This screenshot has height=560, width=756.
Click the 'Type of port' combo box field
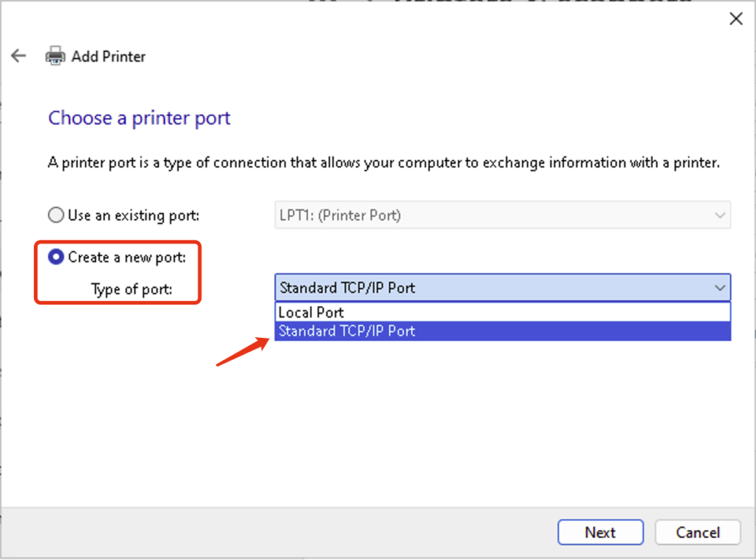495,288
